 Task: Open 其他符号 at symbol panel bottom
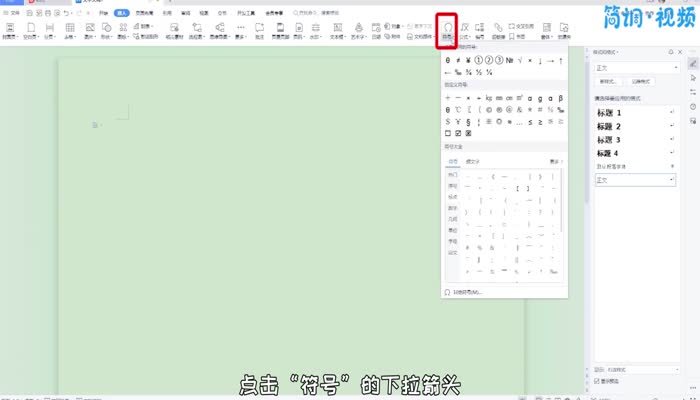click(x=465, y=292)
